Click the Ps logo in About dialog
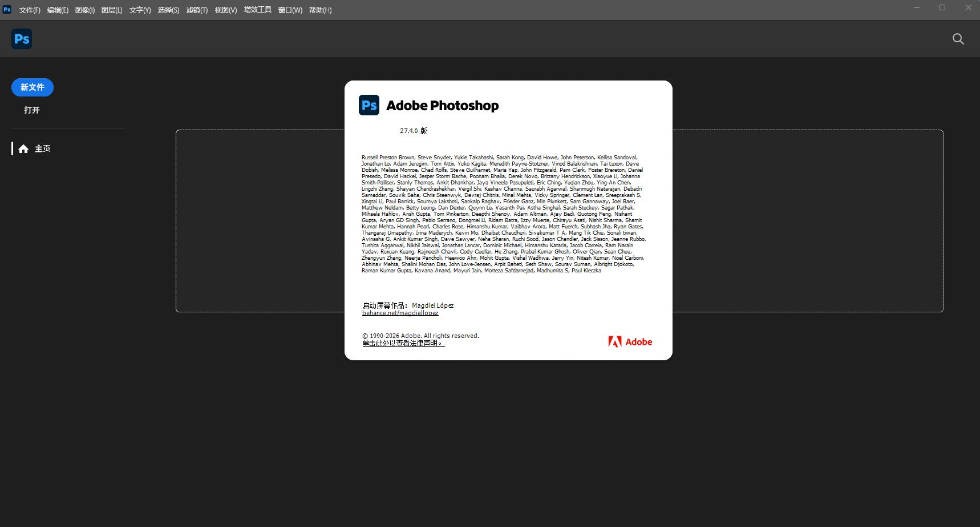This screenshot has width=980, height=527. coord(369,105)
